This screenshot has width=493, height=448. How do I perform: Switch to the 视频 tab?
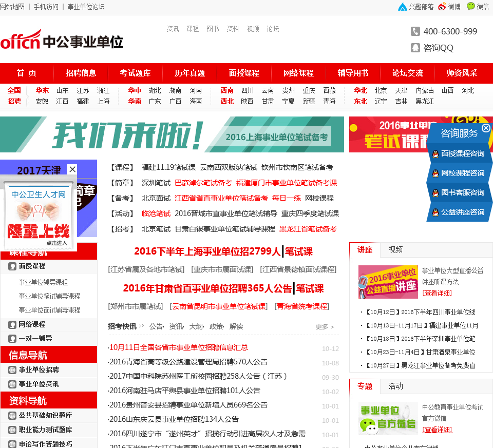[x=395, y=250]
